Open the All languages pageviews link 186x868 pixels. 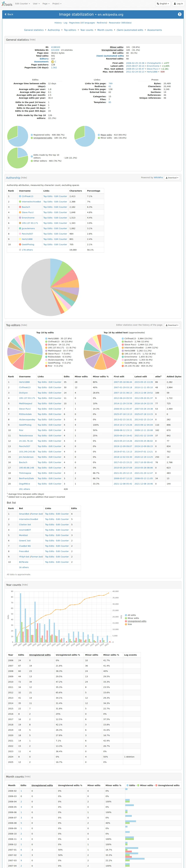[88, 23]
